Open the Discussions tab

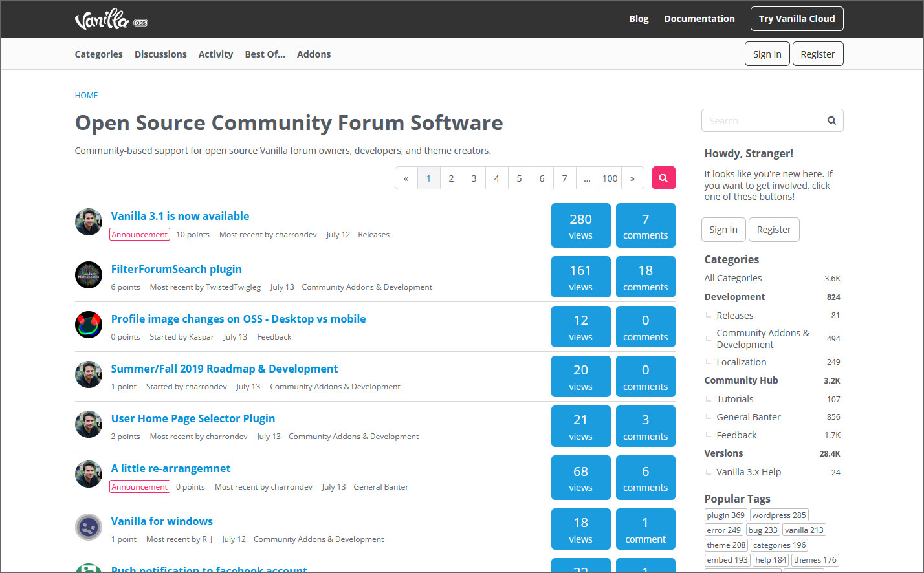pos(160,54)
